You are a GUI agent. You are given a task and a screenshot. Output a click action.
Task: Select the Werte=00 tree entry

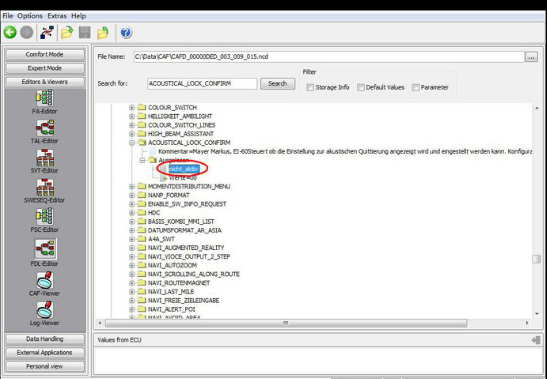182,178
